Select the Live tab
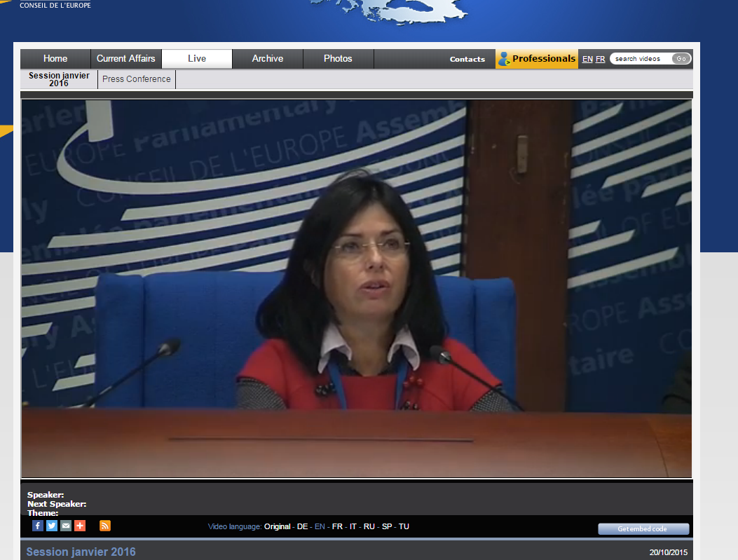Screen dimensions: 738x560 tap(197, 59)
